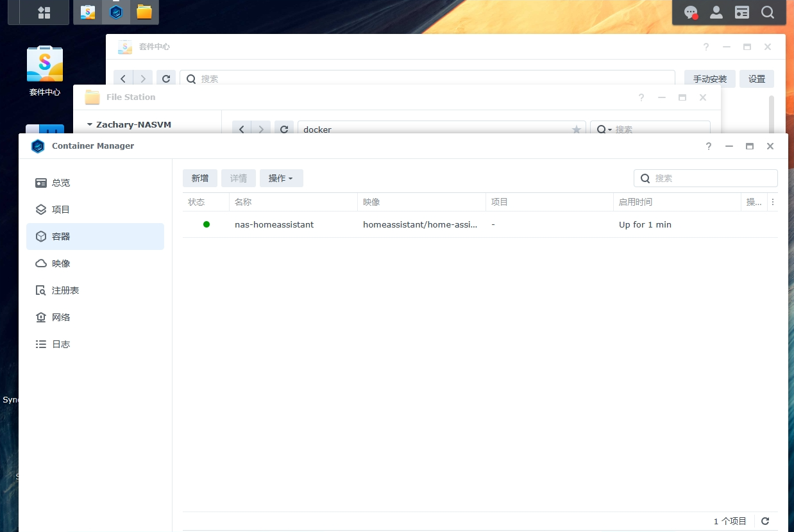Image resolution: width=794 pixels, height=532 pixels.
Task: Maximize the Container Manager window
Action: pyautogui.click(x=750, y=146)
